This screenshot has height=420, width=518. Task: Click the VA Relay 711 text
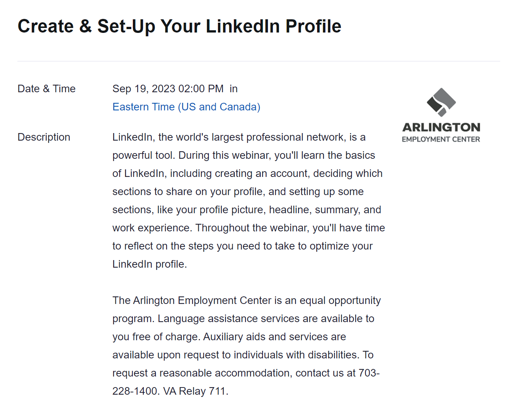(196, 391)
